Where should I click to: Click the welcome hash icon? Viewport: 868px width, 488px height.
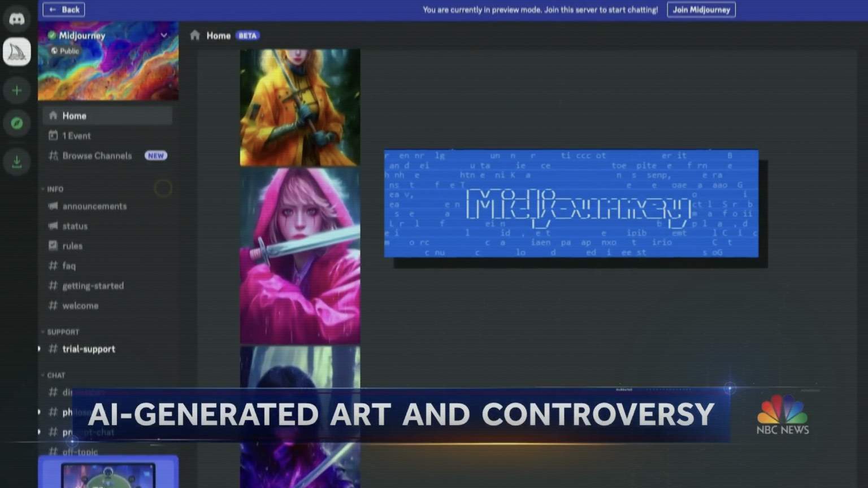point(53,306)
